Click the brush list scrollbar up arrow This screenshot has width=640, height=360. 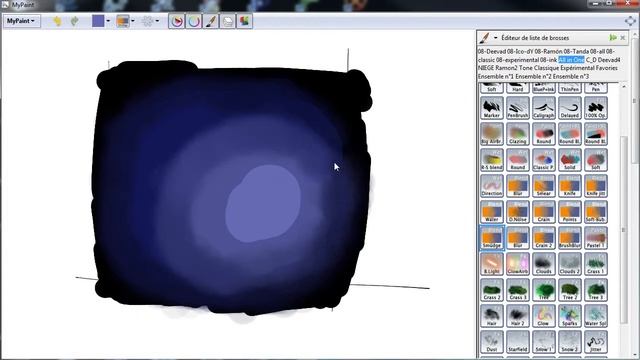[x=624, y=87]
